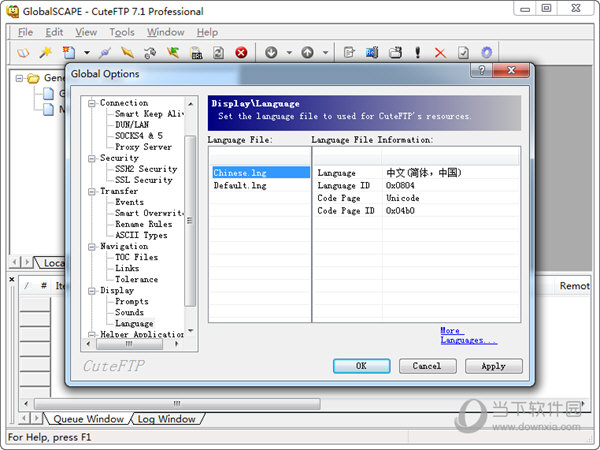Screen dimensions: 600x450
Task: Collapse the Security tree node
Action: click(91, 158)
